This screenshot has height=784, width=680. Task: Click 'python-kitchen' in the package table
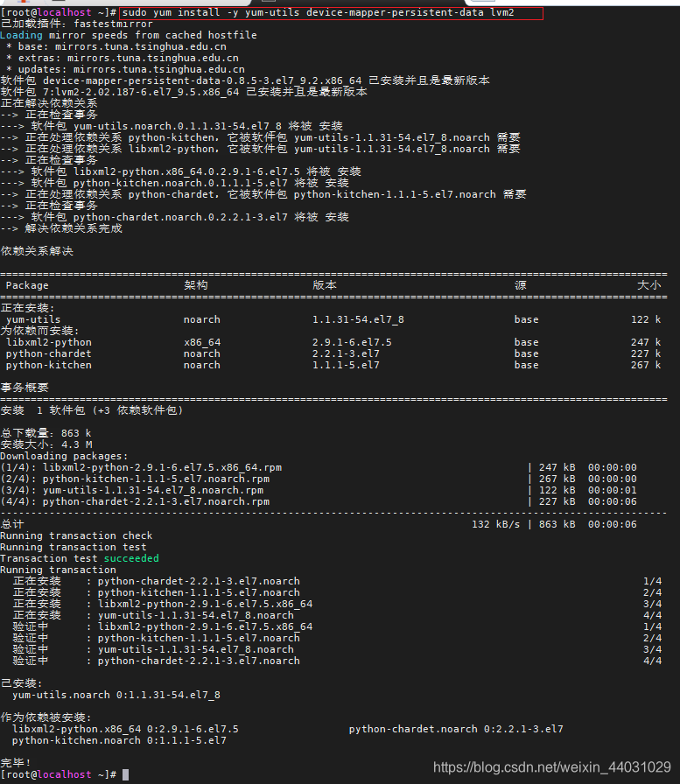point(48,366)
